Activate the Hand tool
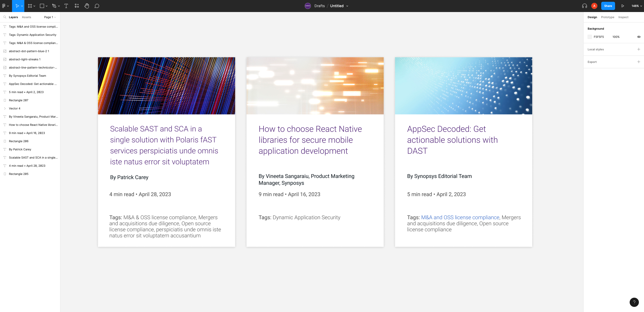 87,6
